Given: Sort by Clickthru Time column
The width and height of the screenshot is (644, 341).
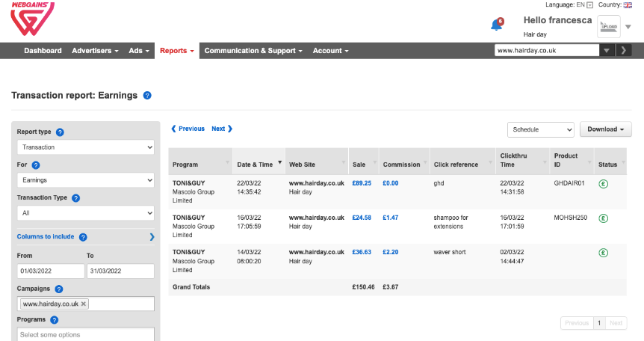Looking at the screenshot, I should pyautogui.click(x=522, y=162).
